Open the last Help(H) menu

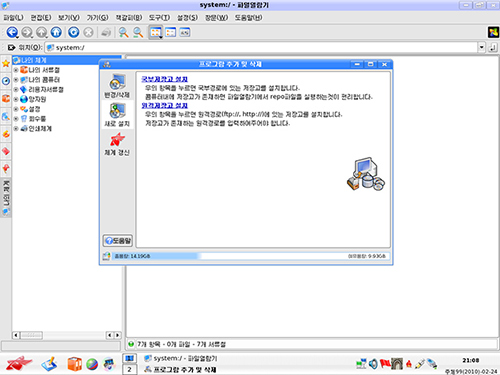pyautogui.click(x=248, y=18)
